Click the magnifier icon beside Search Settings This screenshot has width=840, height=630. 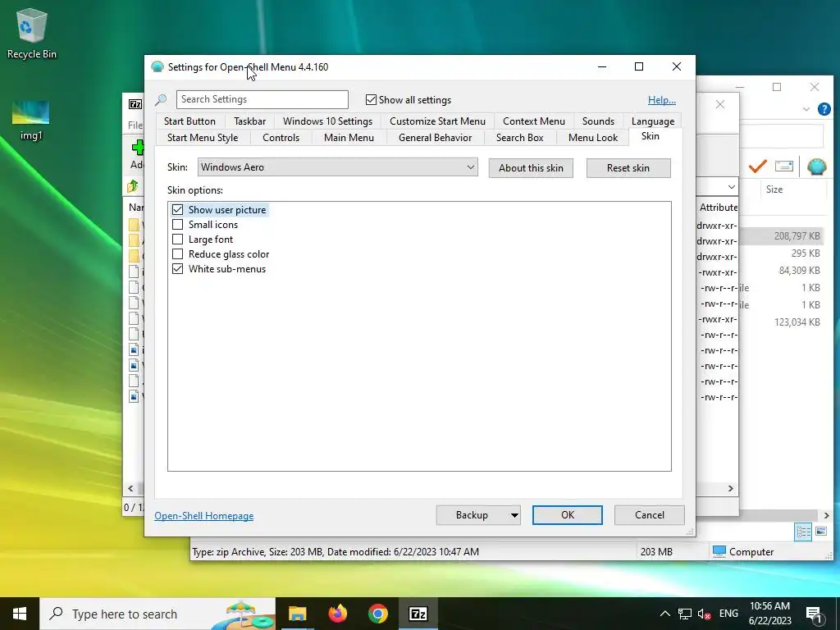pos(161,99)
